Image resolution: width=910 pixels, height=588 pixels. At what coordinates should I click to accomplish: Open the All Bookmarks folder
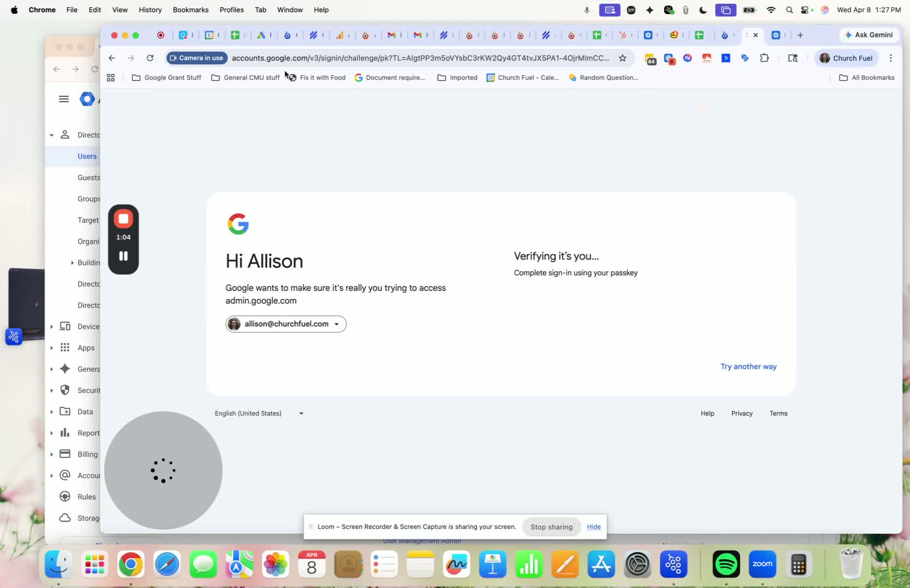point(866,77)
